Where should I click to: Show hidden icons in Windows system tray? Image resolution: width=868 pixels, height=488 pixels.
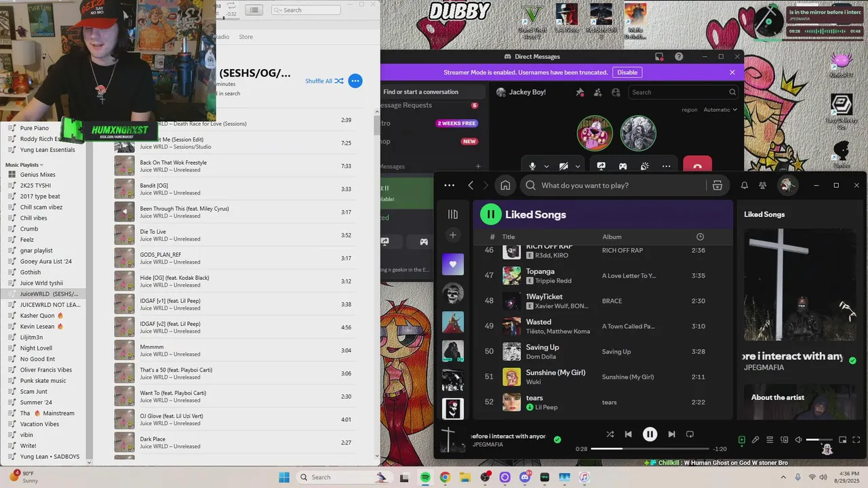[783, 477]
